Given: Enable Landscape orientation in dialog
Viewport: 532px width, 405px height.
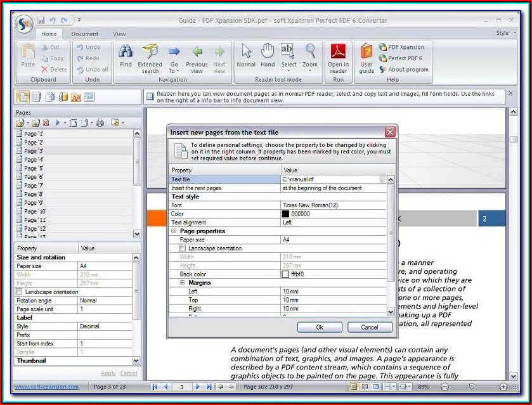Looking at the screenshot, I should [183, 248].
